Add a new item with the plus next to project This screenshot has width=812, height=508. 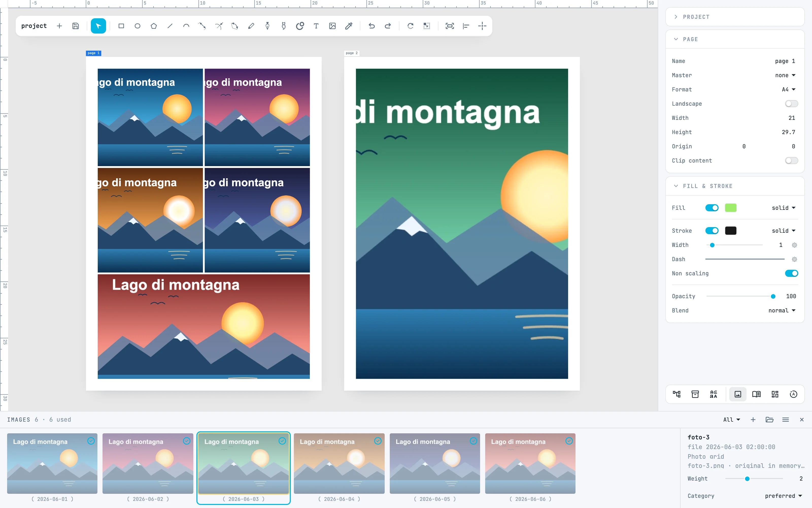coord(59,26)
